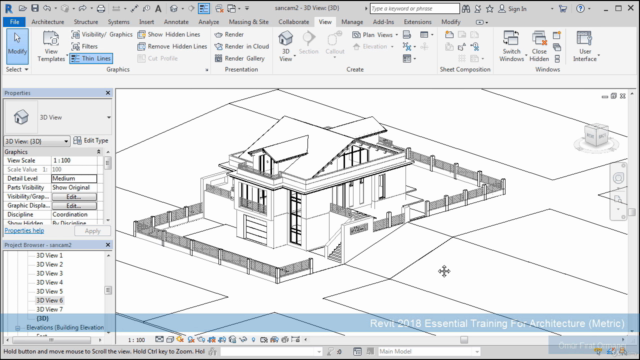Click Show Hidden Lines tool
This screenshot has height=360, width=640.
click(169, 34)
